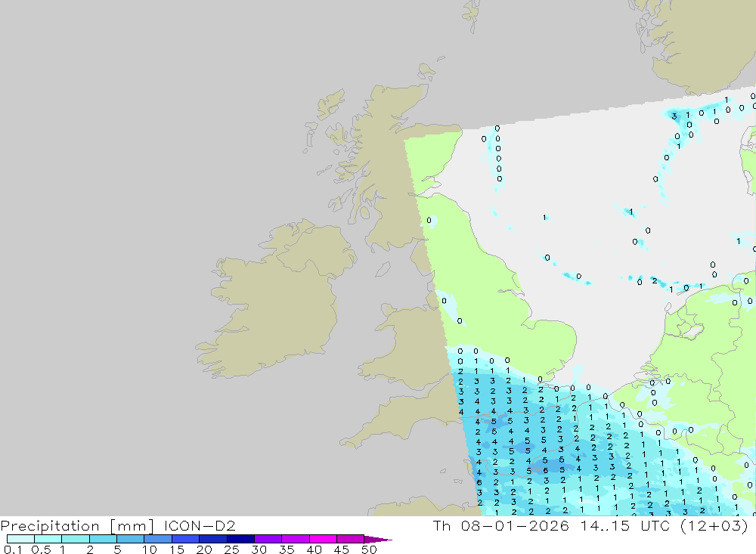756x554 pixels.
Task: Click the date '08-01-2026'
Action: pyautogui.click(x=515, y=525)
